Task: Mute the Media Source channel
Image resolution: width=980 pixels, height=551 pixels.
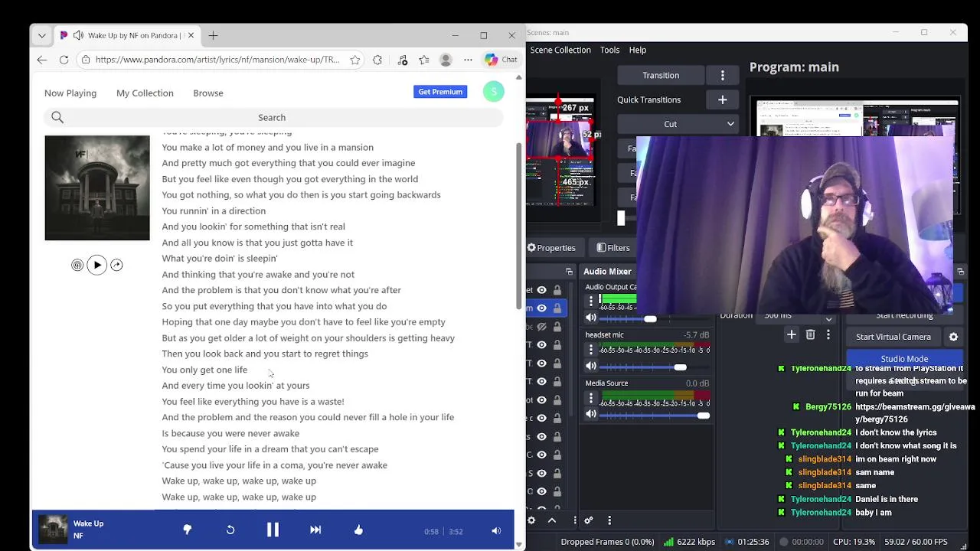Action: click(x=591, y=415)
